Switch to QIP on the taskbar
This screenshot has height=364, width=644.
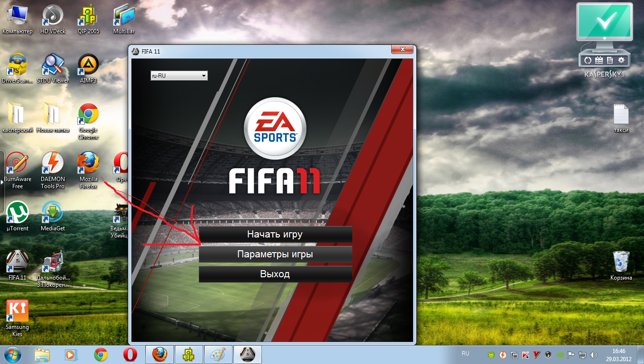189,355
